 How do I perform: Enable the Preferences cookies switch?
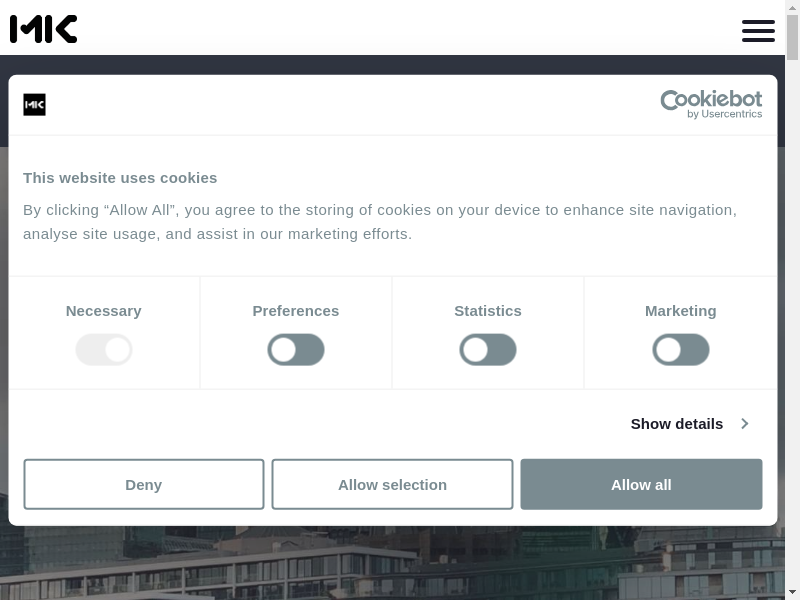click(296, 350)
